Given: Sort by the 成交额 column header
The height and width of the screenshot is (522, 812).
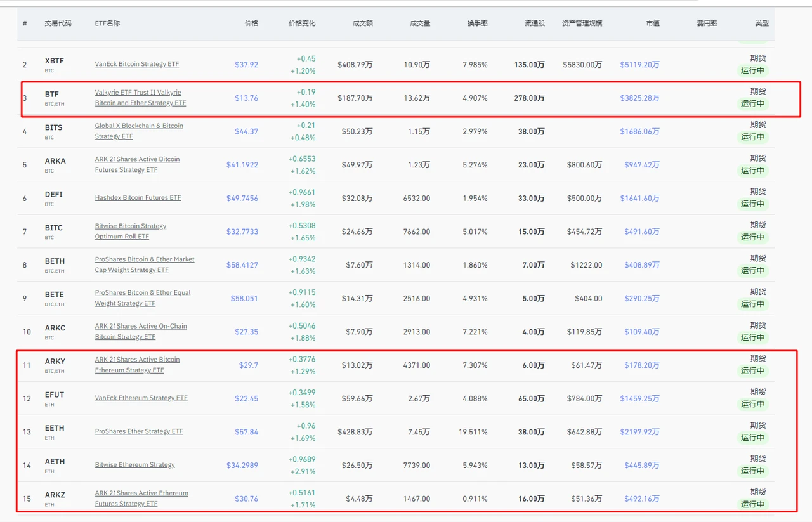Looking at the screenshot, I should click(363, 23).
